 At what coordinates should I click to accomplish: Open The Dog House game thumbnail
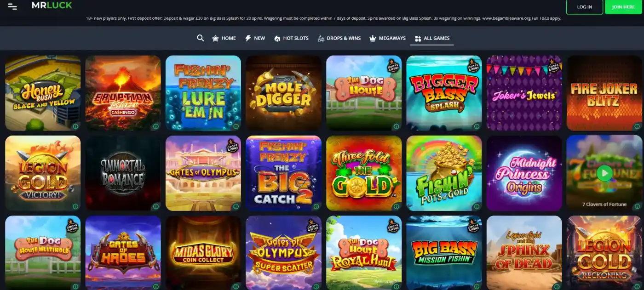pos(364,93)
